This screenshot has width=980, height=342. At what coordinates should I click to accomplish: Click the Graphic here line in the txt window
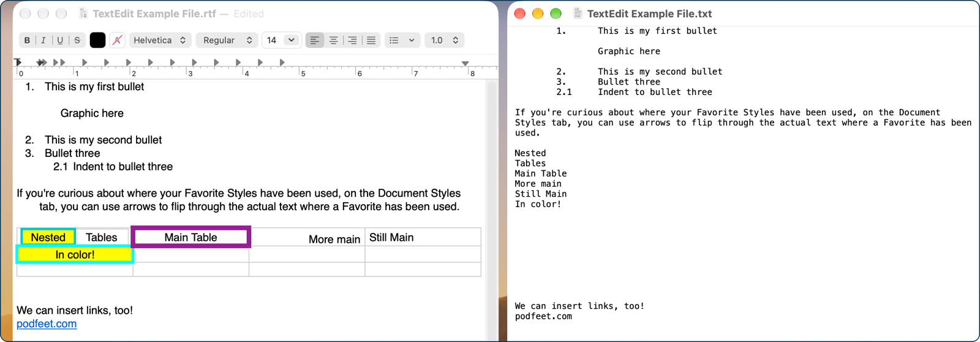click(x=629, y=51)
